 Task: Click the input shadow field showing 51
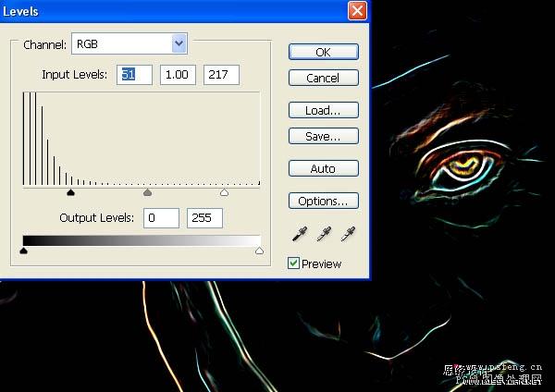(134, 75)
